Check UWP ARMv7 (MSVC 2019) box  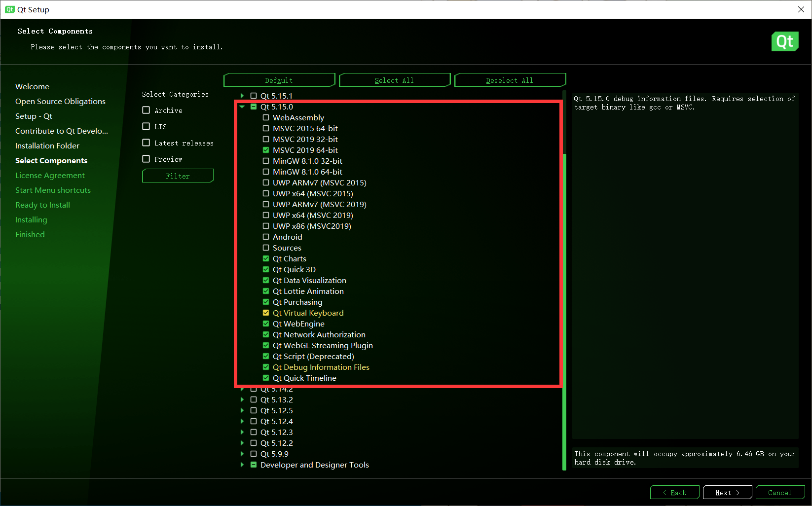(x=266, y=204)
